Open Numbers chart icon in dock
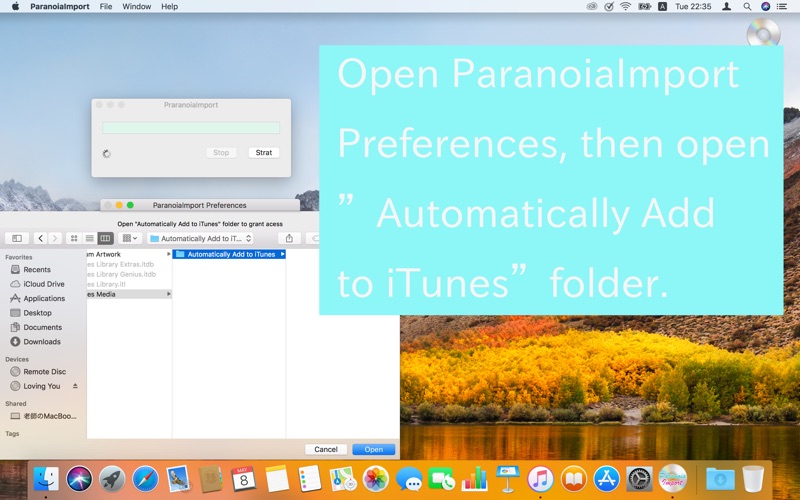The image size is (800, 500). pyautogui.click(x=474, y=480)
